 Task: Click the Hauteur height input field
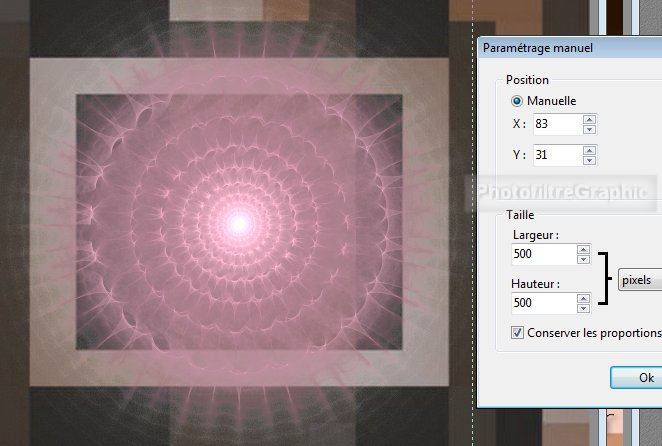coord(541,302)
